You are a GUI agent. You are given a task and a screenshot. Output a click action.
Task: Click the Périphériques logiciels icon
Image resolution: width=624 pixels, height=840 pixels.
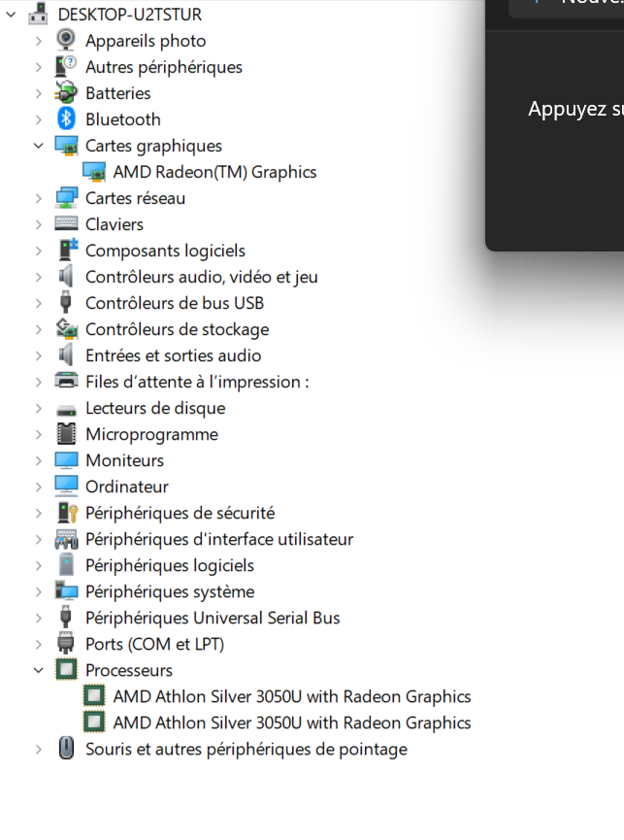point(66,565)
